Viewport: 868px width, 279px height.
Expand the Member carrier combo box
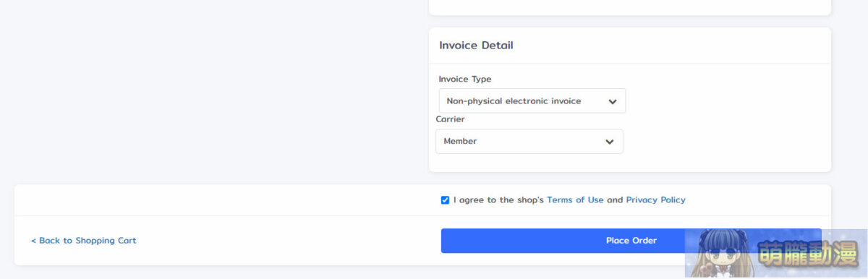click(x=529, y=142)
